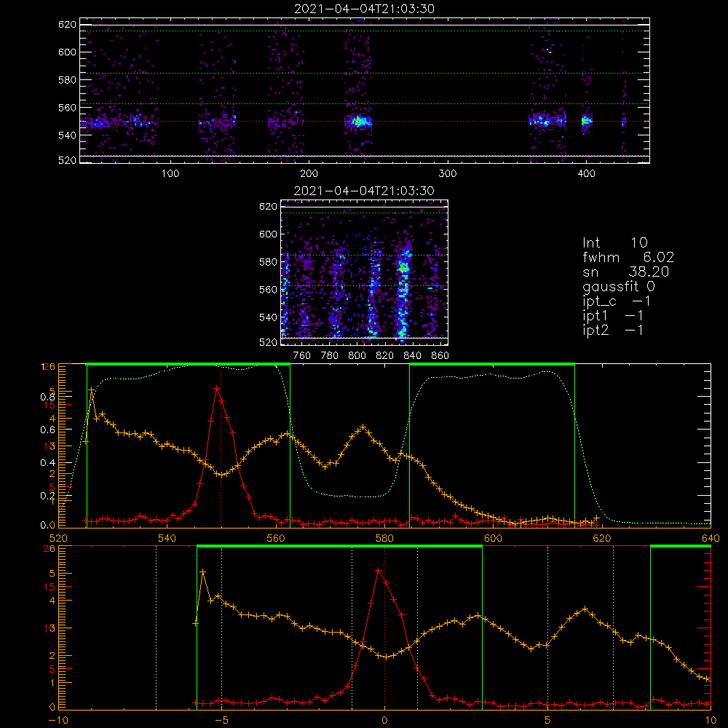This screenshot has width=728, height=728.
Task: Click the "400" x-axis label of top spectrogram
Action: coord(586,174)
